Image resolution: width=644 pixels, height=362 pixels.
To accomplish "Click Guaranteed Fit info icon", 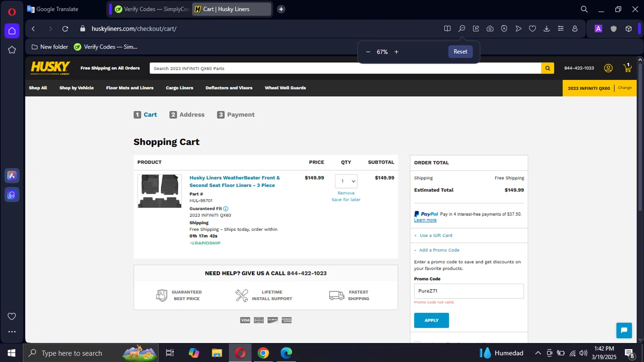I will [226, 209].
